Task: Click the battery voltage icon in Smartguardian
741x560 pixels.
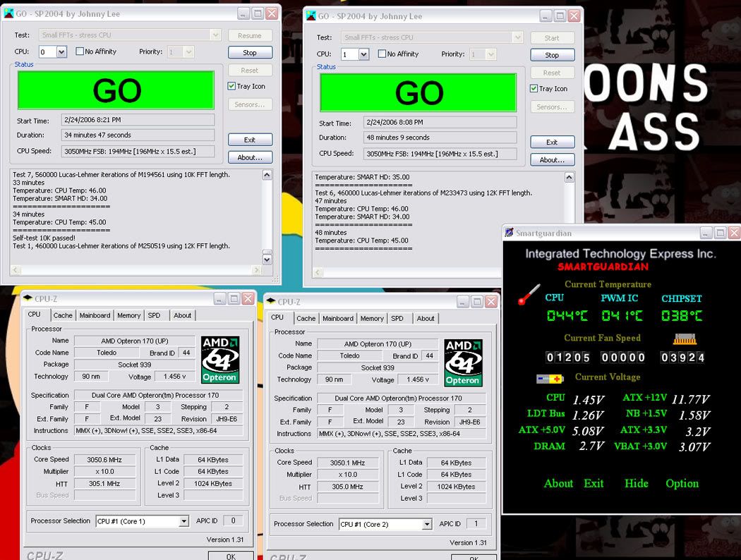Action: coord(550,379)
